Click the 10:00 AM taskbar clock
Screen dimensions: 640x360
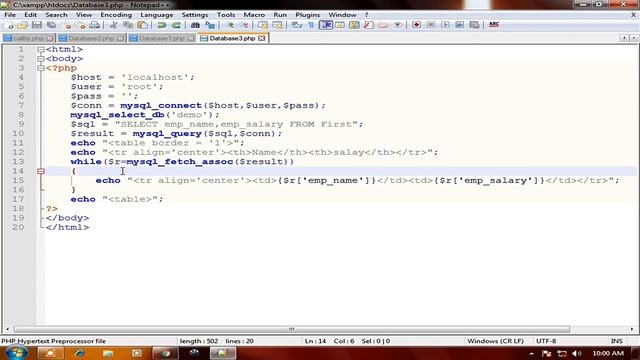[x=608, y=353]
